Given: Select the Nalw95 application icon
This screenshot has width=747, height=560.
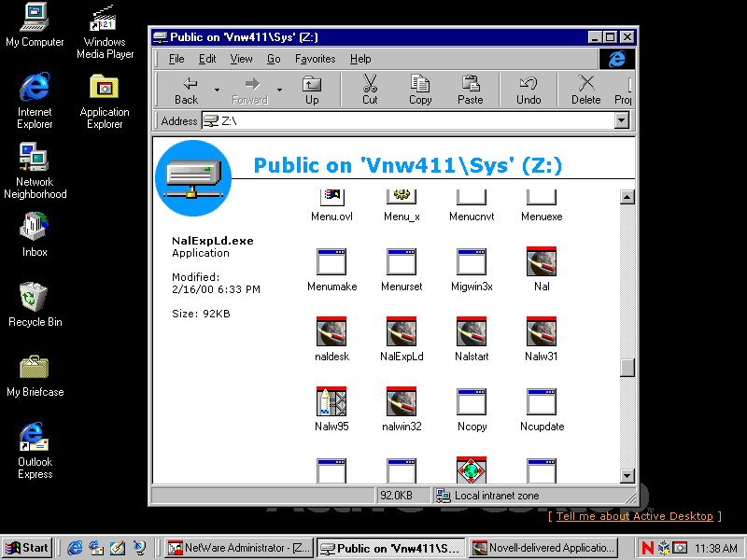Looking at the screenshot, I should (x=331, y=401).
